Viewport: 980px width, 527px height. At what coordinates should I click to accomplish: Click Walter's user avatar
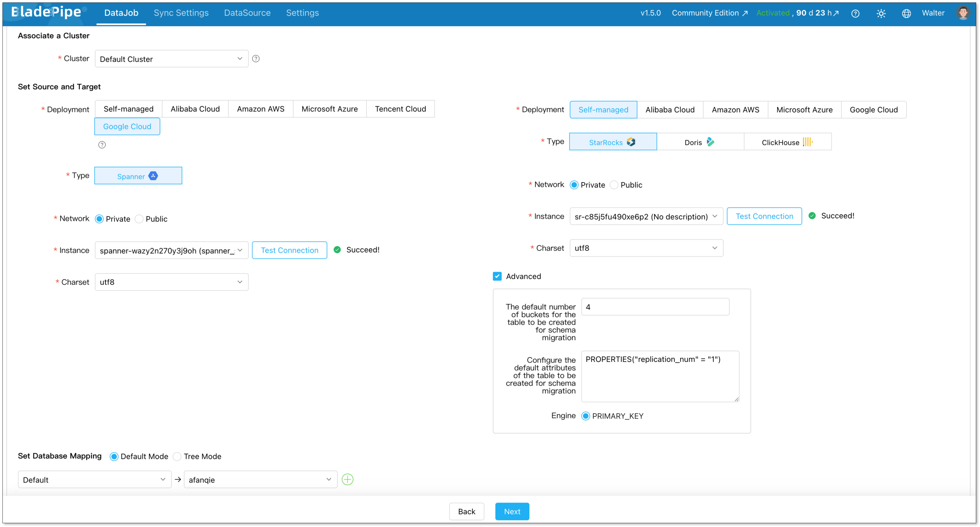click(963, 13)
